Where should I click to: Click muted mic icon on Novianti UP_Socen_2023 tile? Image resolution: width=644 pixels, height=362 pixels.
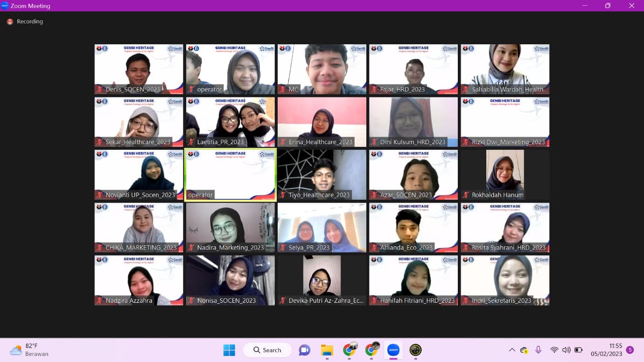pos(99,195)
